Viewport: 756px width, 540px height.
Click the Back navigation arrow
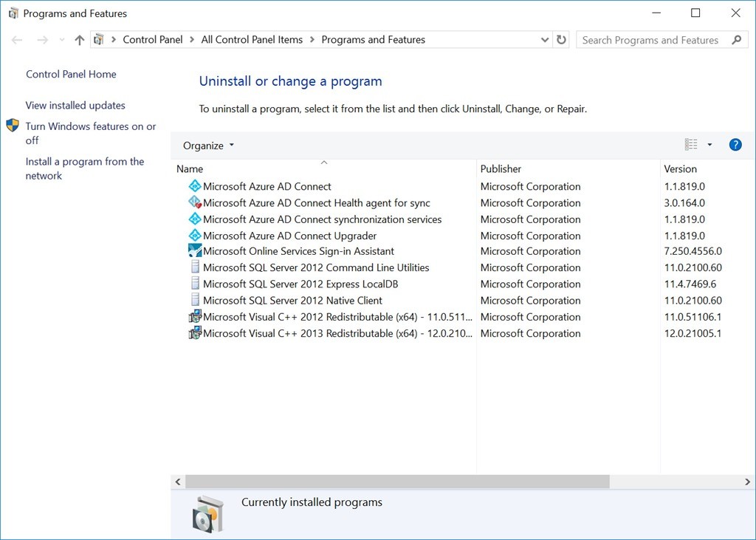[17, 40]
